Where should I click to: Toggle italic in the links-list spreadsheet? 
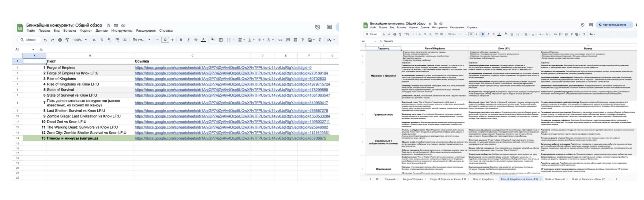tap(188, 40)
